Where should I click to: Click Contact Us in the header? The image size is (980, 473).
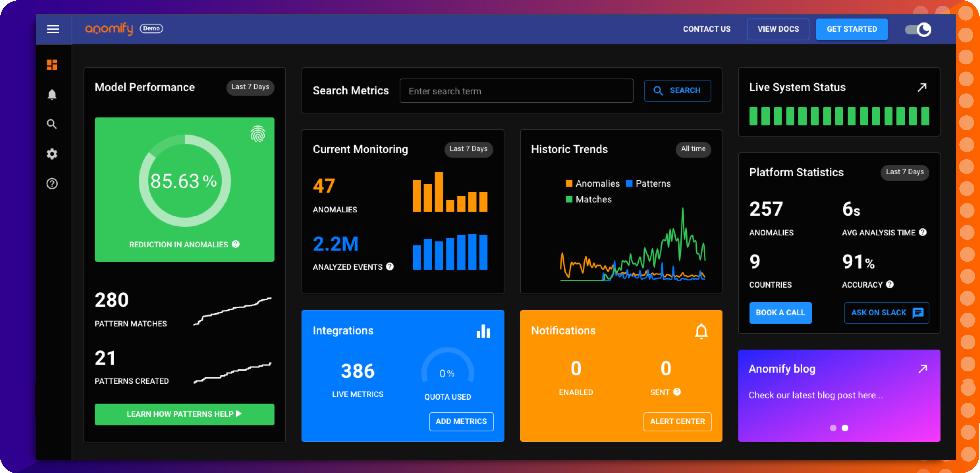click(x=706, y=29)
